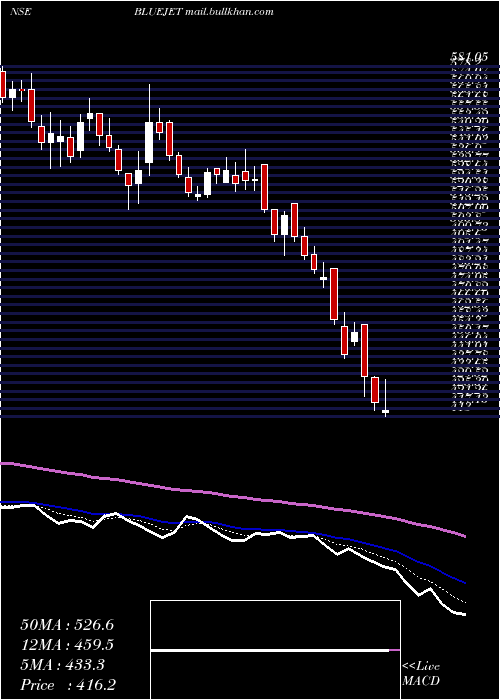
Task: Click inside the MACD histogram panel
Action: [275, 650]
